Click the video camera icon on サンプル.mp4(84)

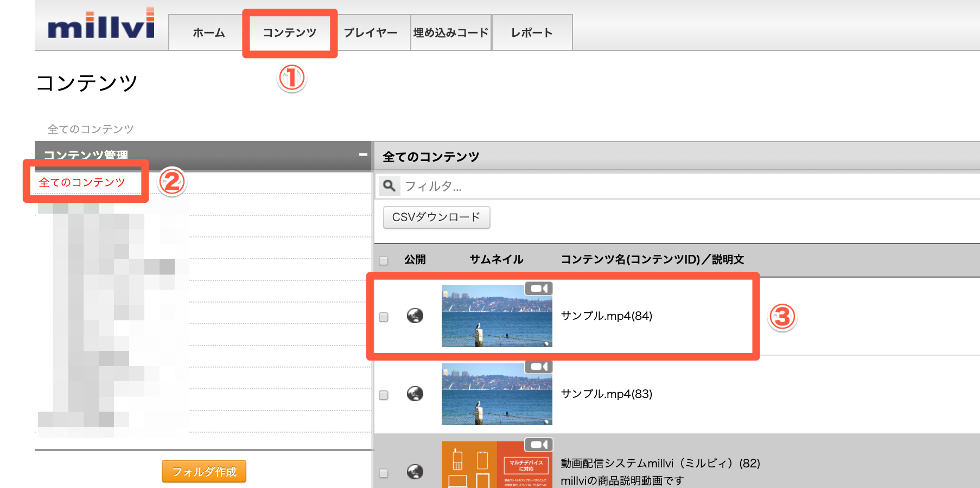(x=539, y=288)
